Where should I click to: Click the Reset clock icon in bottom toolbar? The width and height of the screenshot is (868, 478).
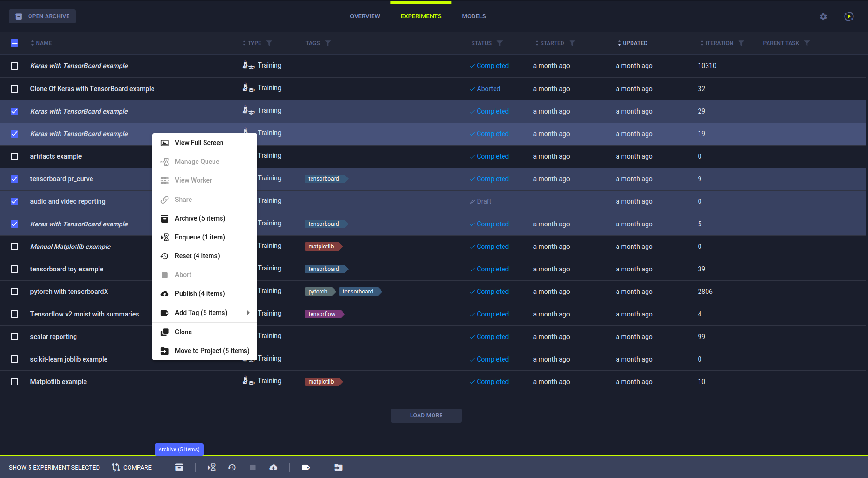pyautogui.click(x=232, y=467)
